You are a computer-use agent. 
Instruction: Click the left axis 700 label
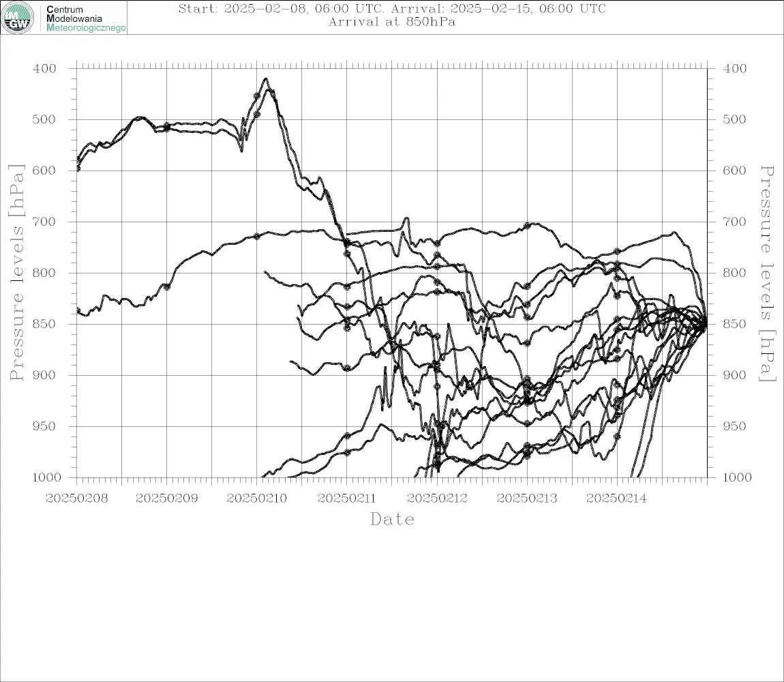(x=44, y=222)
